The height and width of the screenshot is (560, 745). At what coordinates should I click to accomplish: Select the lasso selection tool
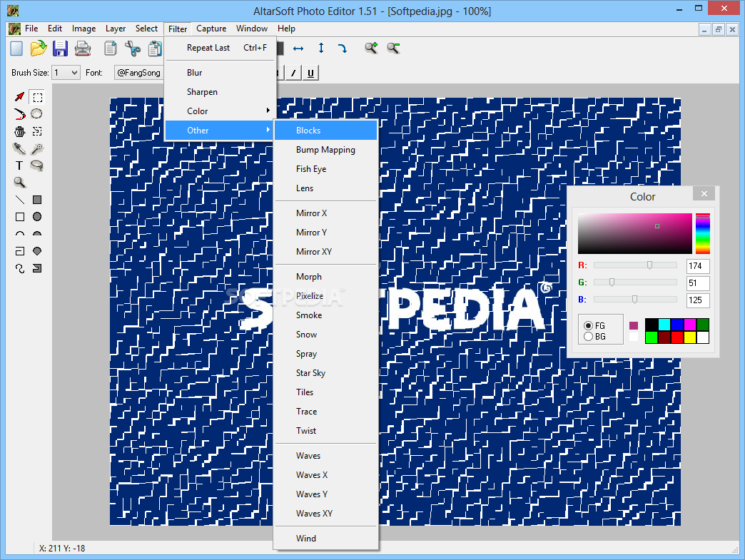click(x=37, y=166)
